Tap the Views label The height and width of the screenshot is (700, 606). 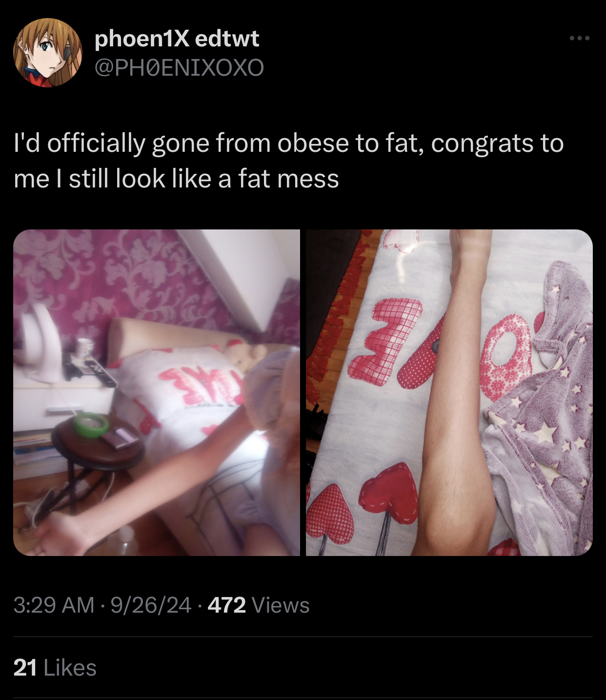click(x=281, y=605)
